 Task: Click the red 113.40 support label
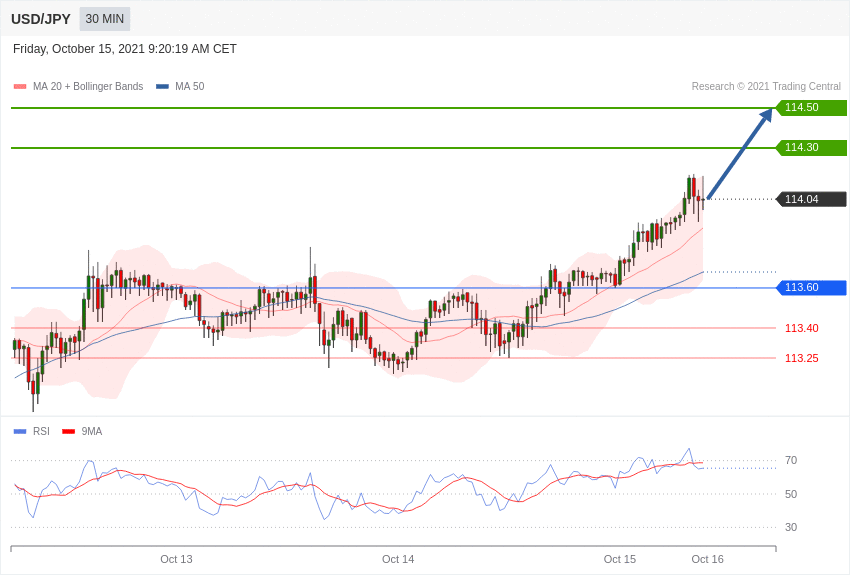(x=801, y=328)
